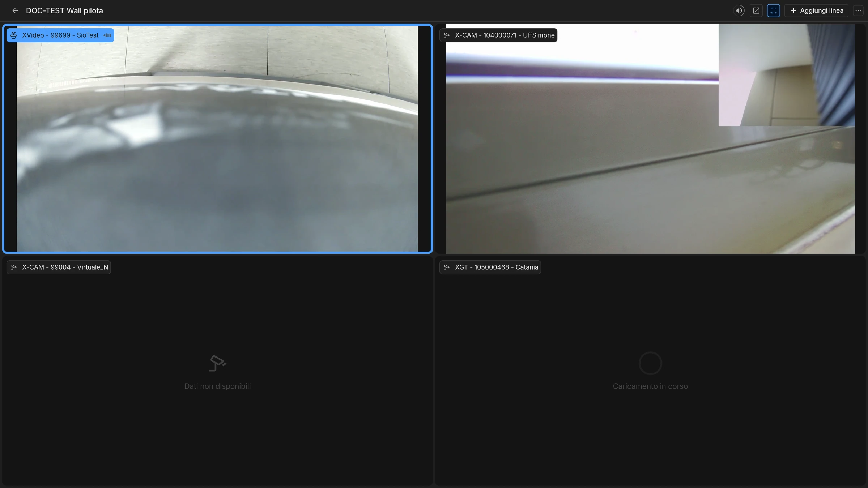Select the X-CAM - 104000071 - UffSimone label
The image size is (868, 488).
point(498,35)
